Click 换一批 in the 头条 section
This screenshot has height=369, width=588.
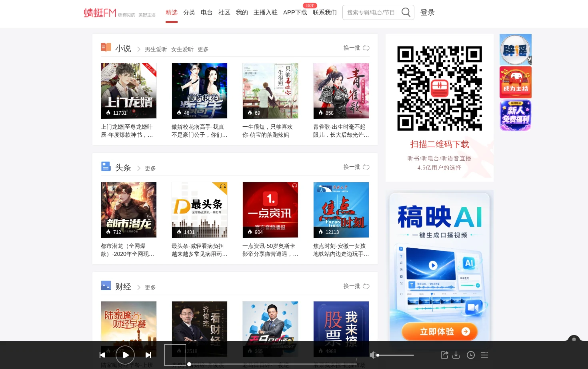352,167
